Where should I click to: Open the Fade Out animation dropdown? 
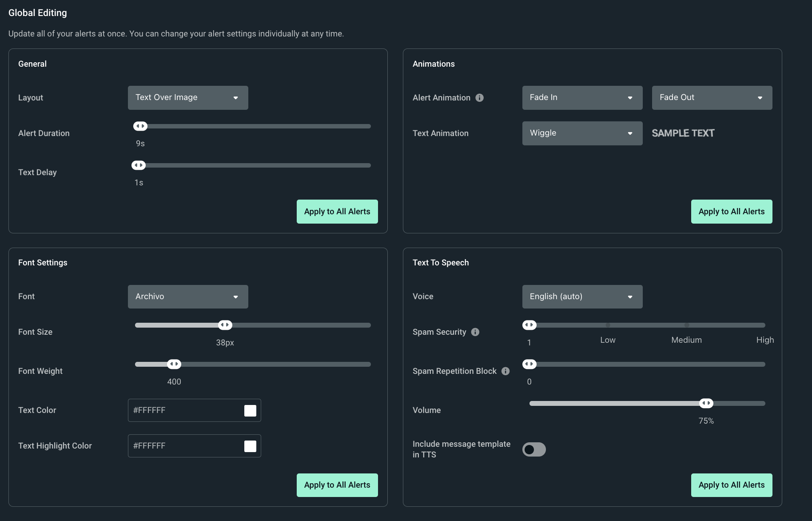point(712,98)
